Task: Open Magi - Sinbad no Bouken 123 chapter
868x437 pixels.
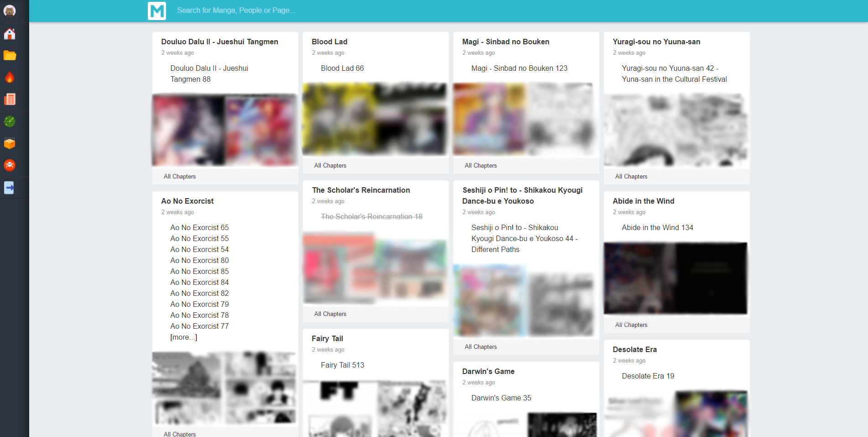Action: [519, 68]
